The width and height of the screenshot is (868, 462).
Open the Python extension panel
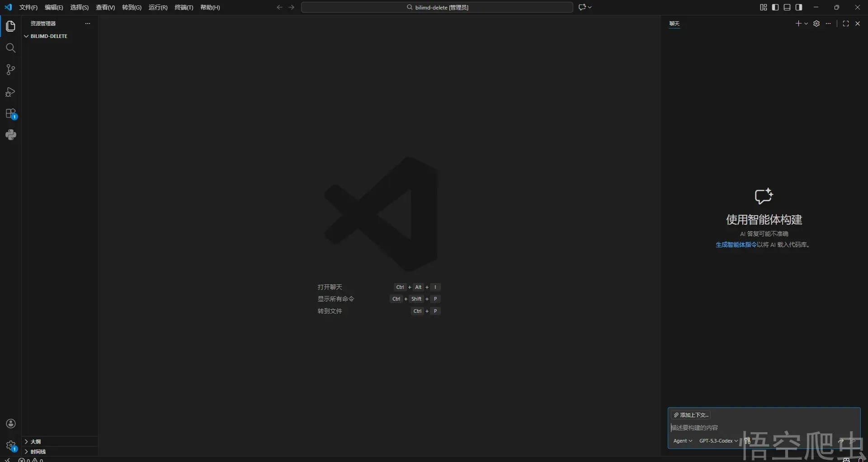coord(11,135)
